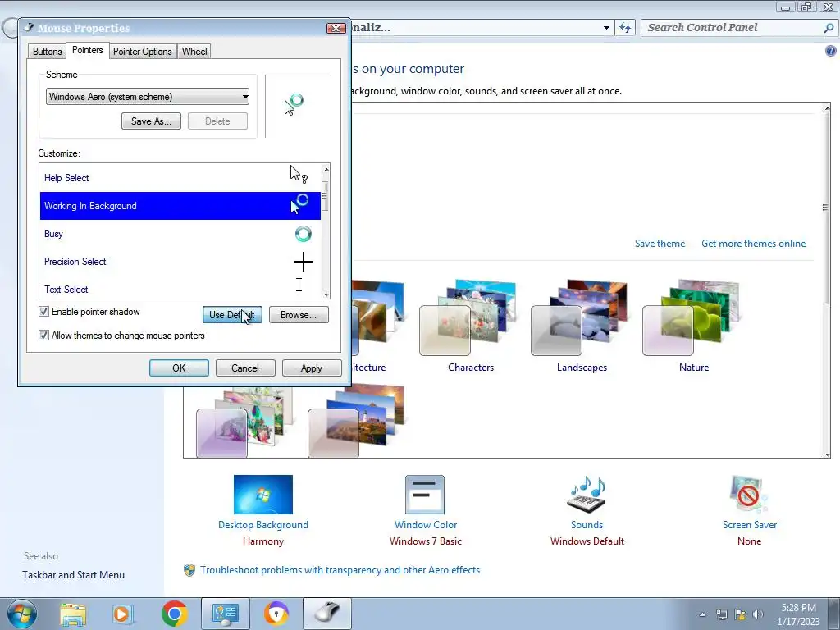This screenshot has height=630, width=840.
Task: Click the search magnifier icon
Action: (829, 28)
